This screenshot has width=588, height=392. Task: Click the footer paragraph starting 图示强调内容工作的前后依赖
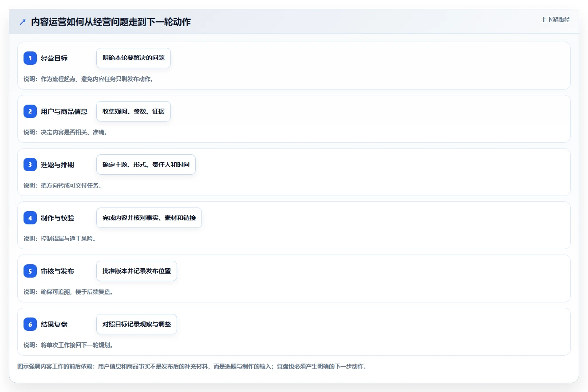[192, 367]
